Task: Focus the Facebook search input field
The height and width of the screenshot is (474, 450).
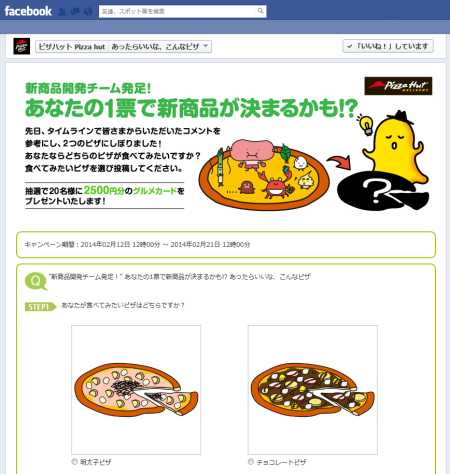Action: pos(177,11)
